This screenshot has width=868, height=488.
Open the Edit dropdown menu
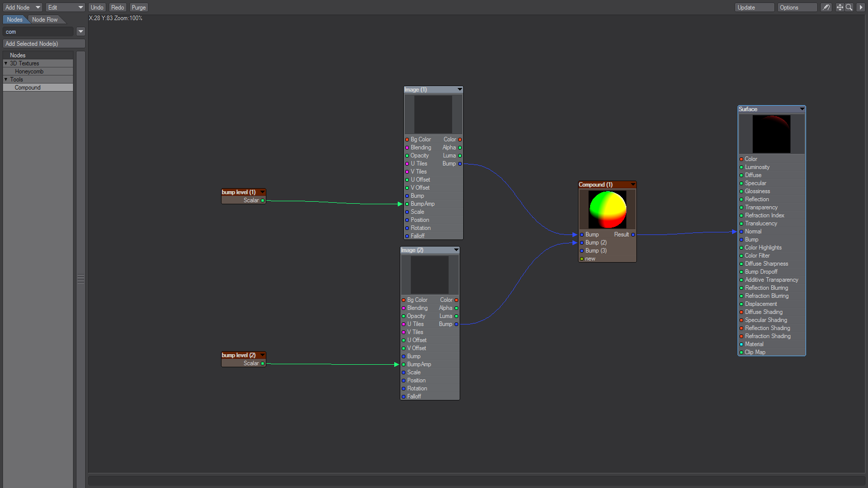pos(65,8)
